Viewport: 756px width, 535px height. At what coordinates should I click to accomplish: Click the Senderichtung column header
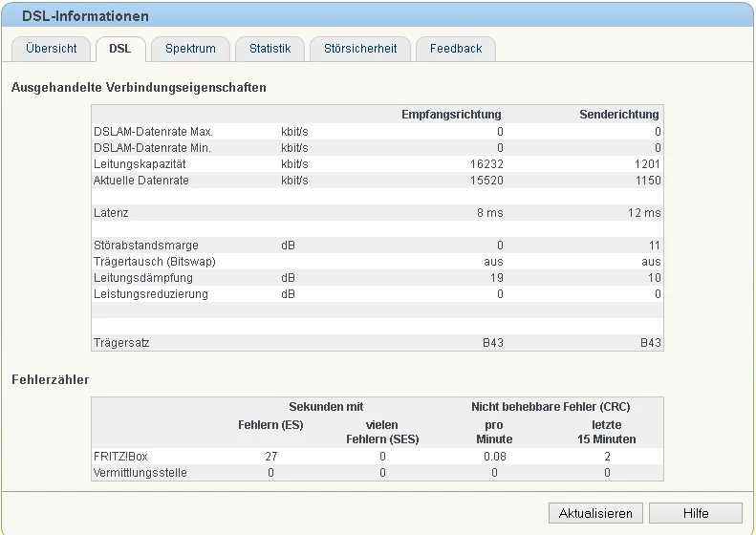point(619,115)
